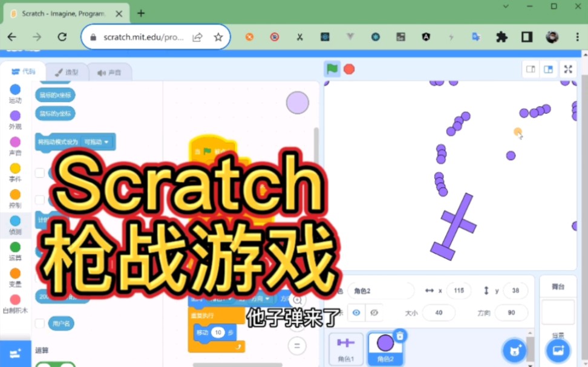Viewport: 588px width, 367px height.
Task: Close the Scratch browser tab
Action: pyautogui.click(x=119, y=14)
